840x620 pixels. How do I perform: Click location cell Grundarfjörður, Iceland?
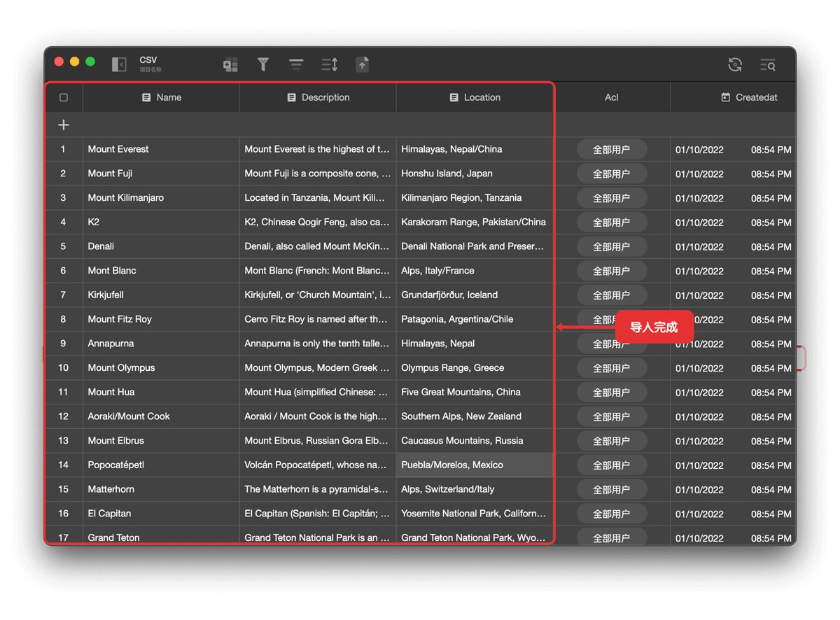coord(475,295)
